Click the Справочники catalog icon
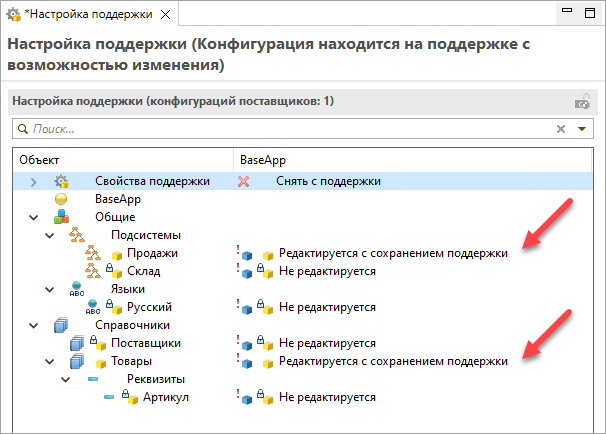Screen dimensions: 606x434 [61, 325]
